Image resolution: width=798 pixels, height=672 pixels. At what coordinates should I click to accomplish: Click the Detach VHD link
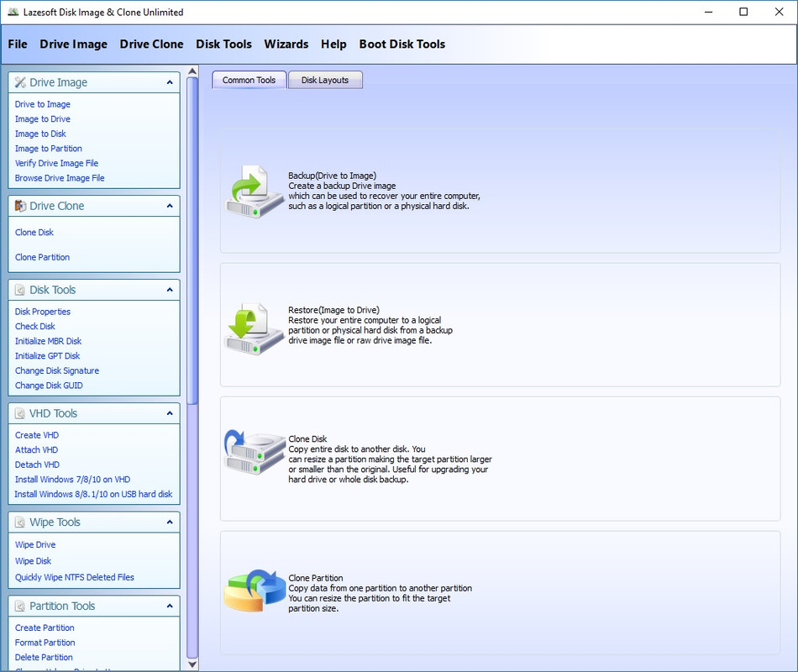click(x=37, y=465)
